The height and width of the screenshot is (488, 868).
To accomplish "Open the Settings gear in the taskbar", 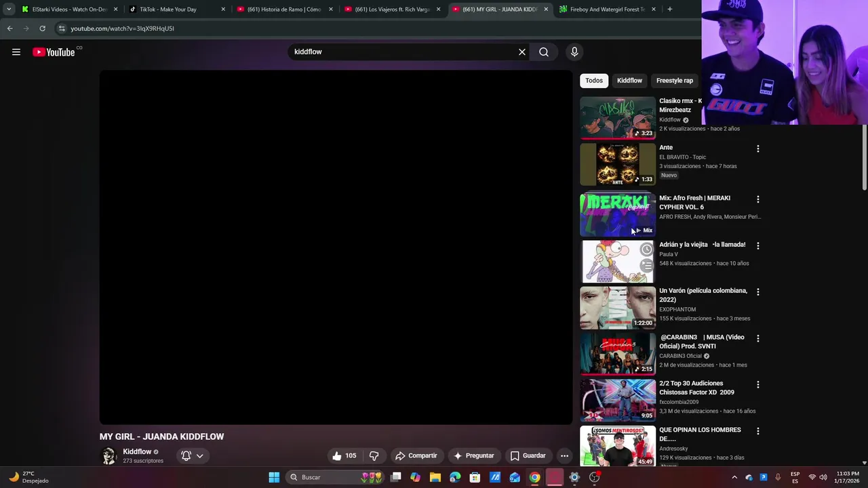I will pyautogui.click(x=574, y=477).
